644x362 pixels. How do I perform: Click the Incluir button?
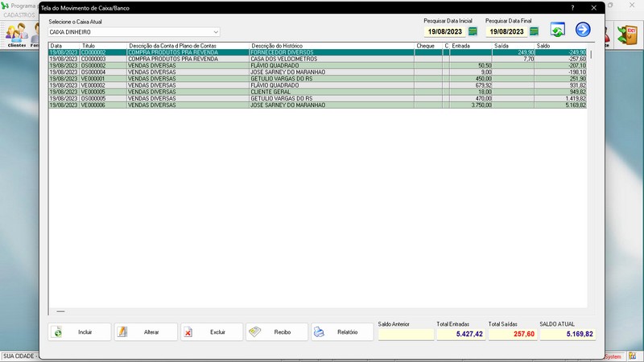click(80, 332)
